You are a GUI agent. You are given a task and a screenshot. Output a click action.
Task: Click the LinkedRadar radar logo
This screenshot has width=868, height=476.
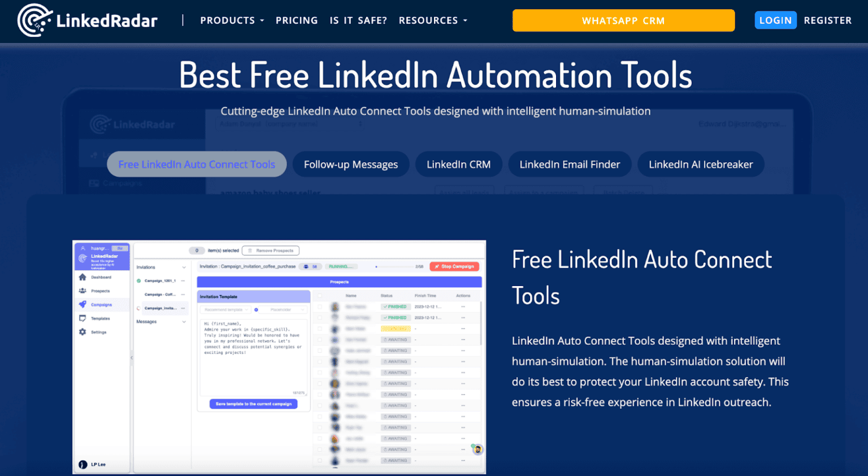coord(35,20)
